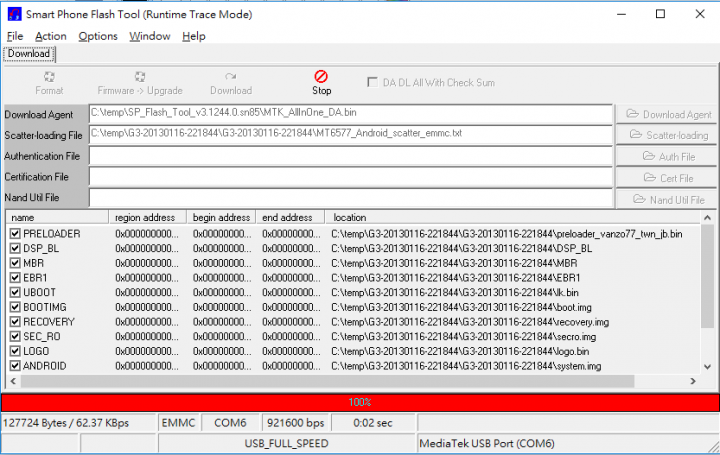Open the Window menu

point(150,36)
